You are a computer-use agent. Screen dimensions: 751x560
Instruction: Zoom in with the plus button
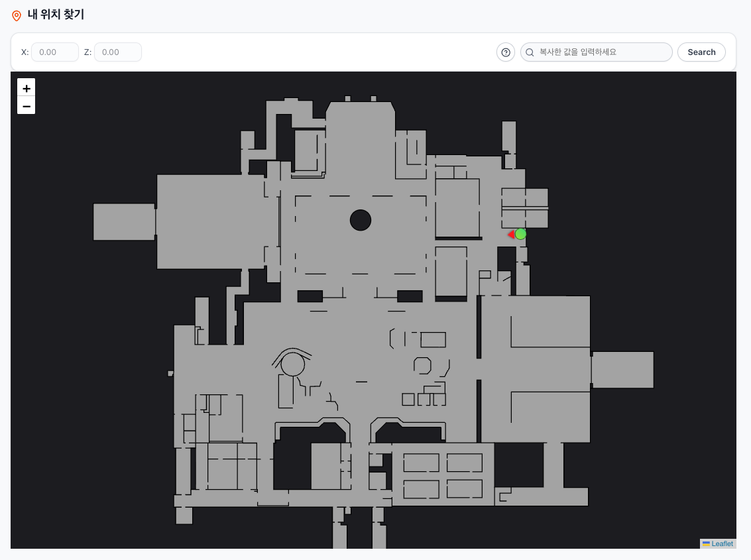pyautogui.click(x=27, y=88)
